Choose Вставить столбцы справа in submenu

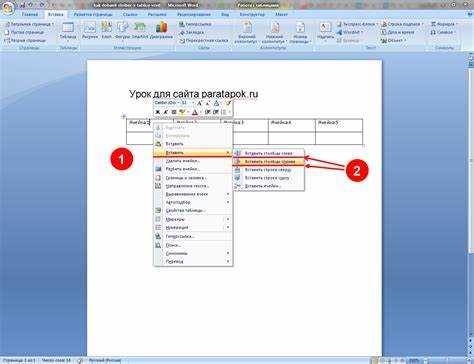[268, 161]
